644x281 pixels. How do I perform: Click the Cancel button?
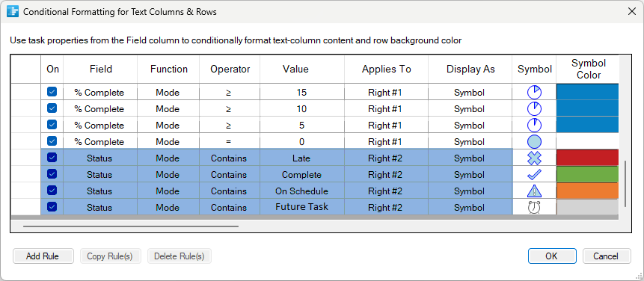[x=606, y=256]
